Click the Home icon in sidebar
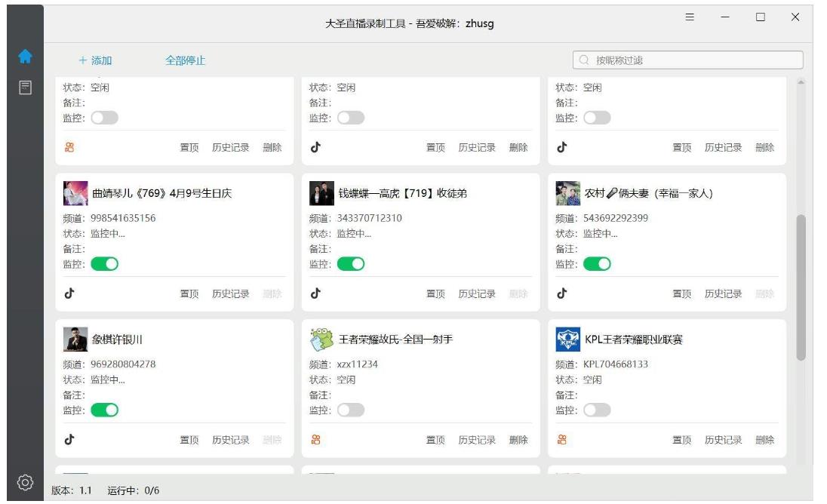Screen dimensions: 827x504 click(x=25, y=57)
